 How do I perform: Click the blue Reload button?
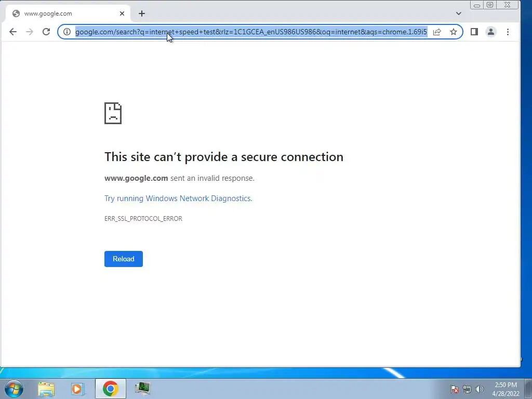(124, 259)
